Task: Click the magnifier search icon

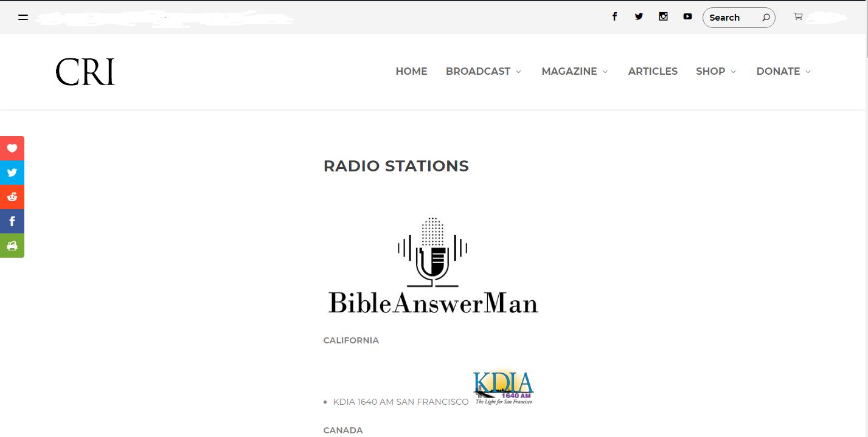Action: pos(766,18)
